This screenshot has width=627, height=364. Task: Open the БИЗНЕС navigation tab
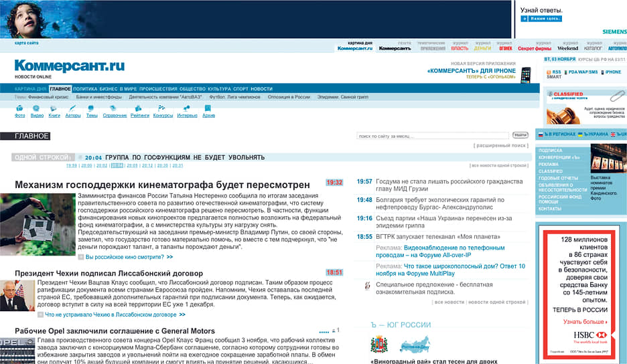tap(109, 89)
